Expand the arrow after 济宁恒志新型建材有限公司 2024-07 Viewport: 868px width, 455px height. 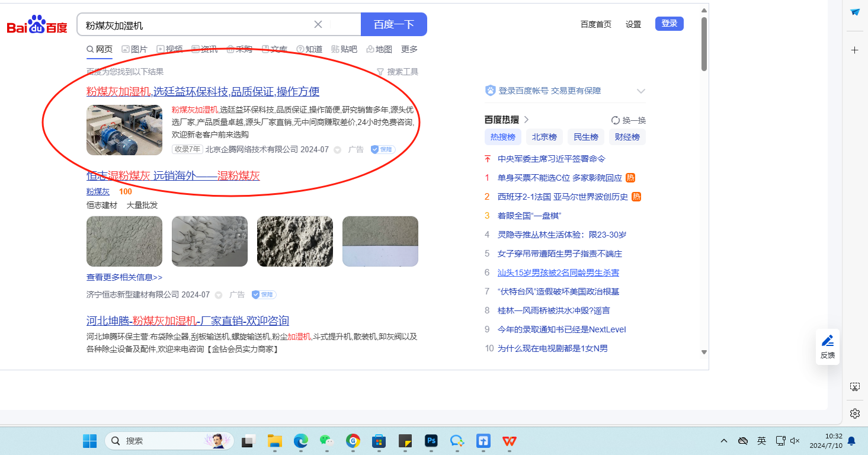pos(219,294)
